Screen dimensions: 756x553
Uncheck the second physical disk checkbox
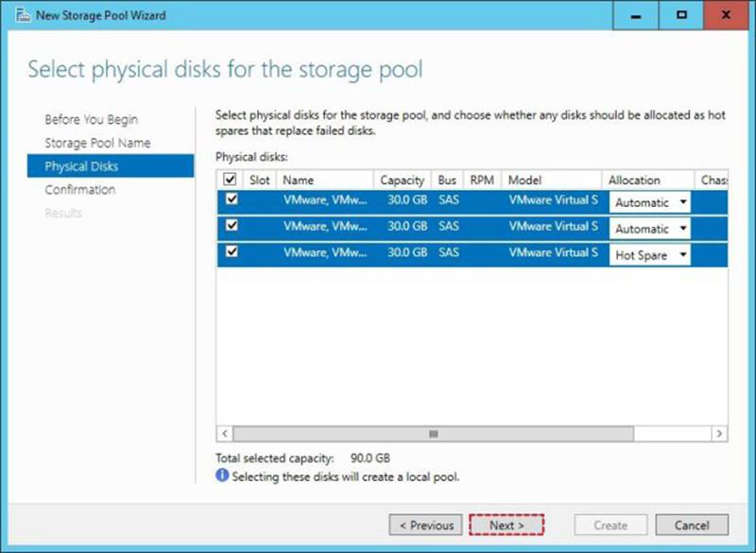pyautogui.click(x=231, y=227)
